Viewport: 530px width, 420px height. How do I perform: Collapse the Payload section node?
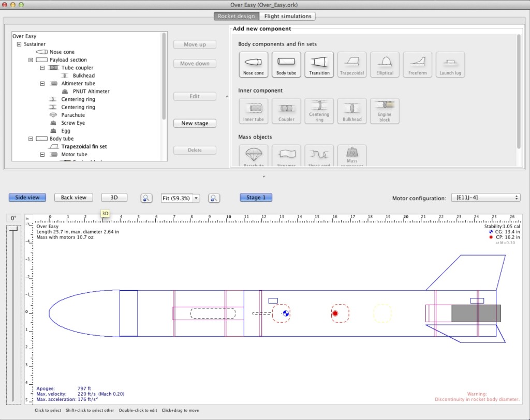(x=31, y=60)
